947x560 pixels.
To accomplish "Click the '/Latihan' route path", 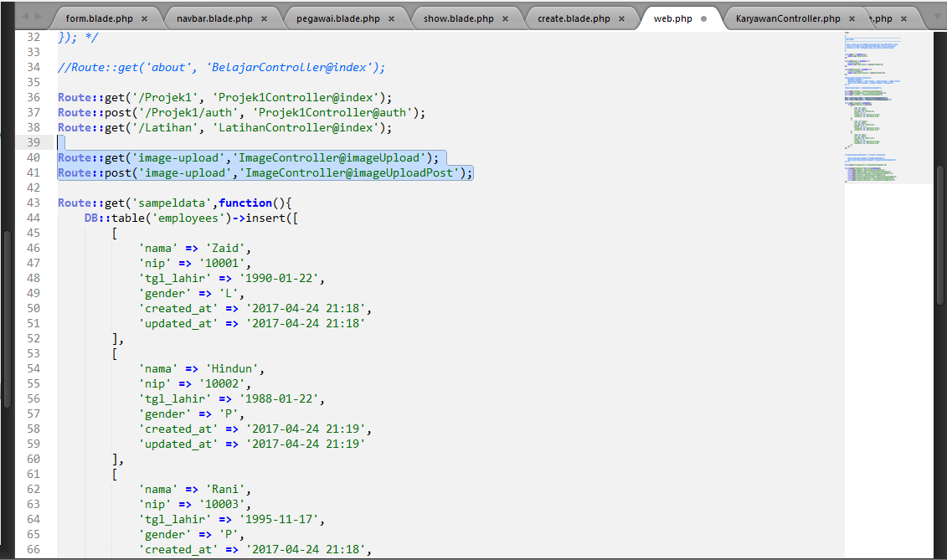I will (x=165, y=127).
